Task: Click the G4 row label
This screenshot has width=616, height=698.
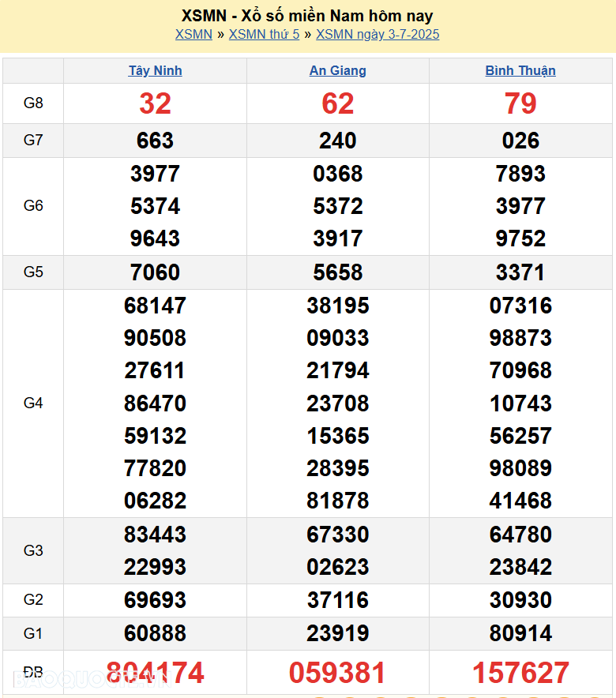Action: pos(33,403)
